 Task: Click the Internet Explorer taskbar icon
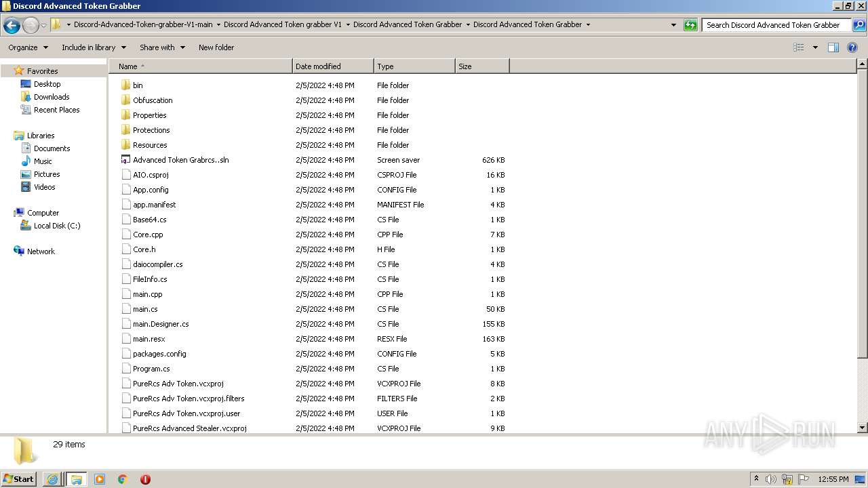click(52, 479)
